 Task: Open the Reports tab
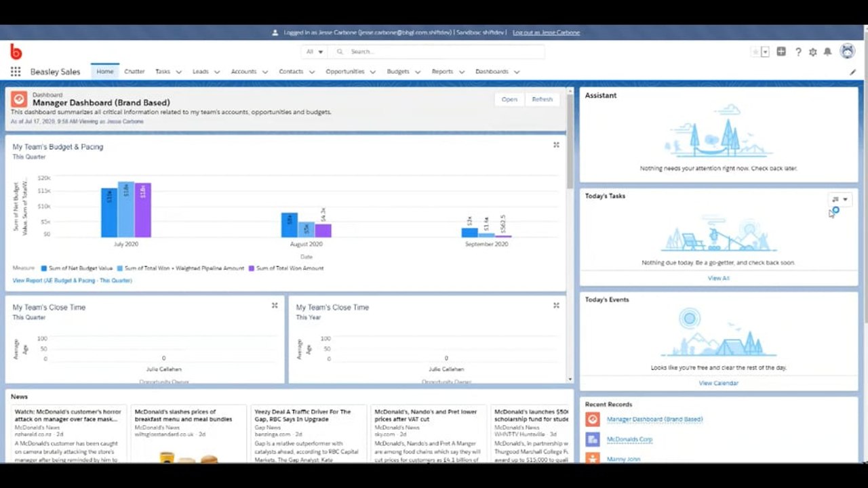[x=442, y=71]
